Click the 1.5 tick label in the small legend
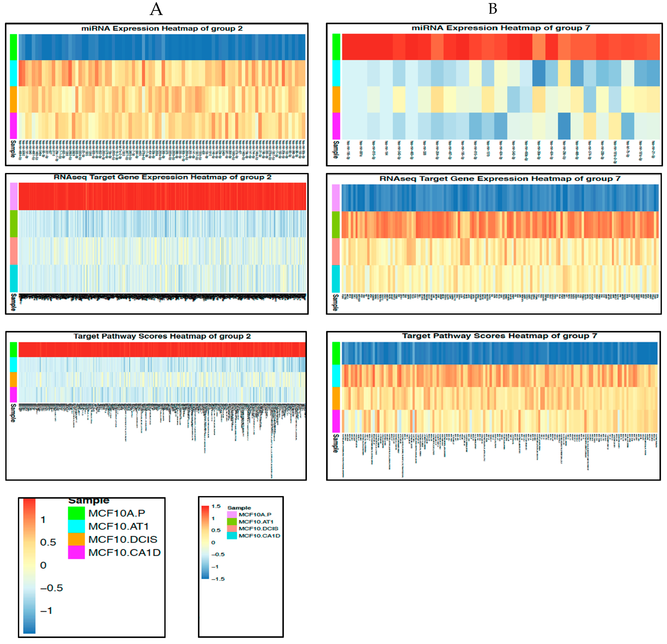 pyautogui.click(x=216, y=506)
